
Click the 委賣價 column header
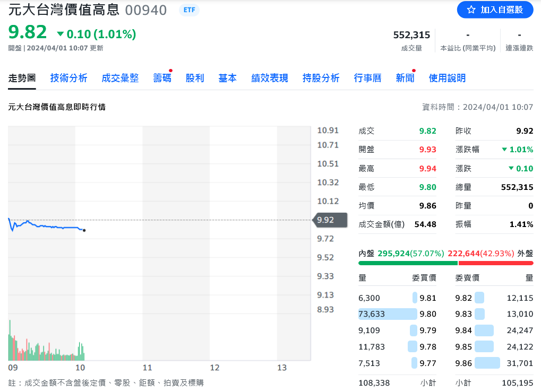click(x=467, y=278)
